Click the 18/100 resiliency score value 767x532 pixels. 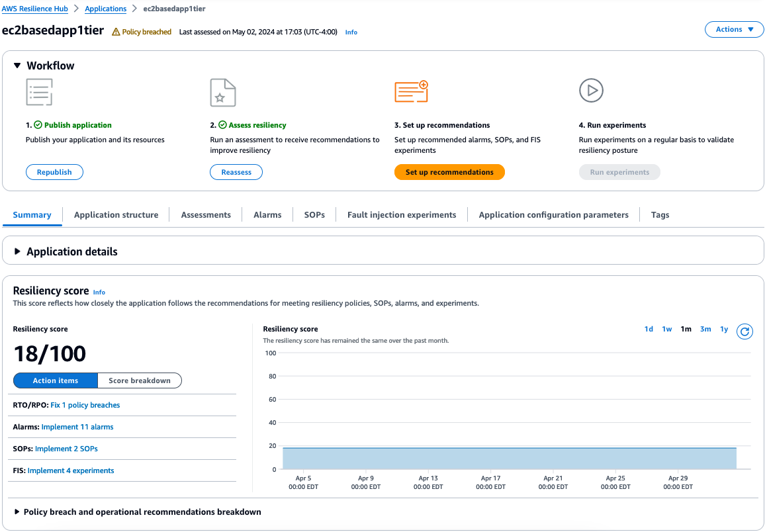[50, 353]
